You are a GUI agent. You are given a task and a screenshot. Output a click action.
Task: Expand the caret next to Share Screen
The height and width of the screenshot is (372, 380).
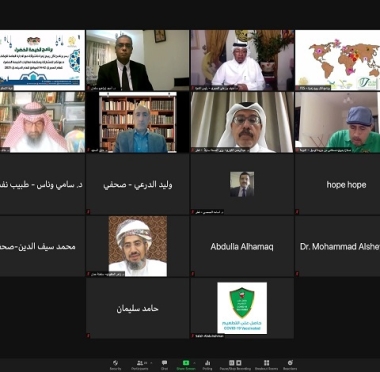coord(194,363)
